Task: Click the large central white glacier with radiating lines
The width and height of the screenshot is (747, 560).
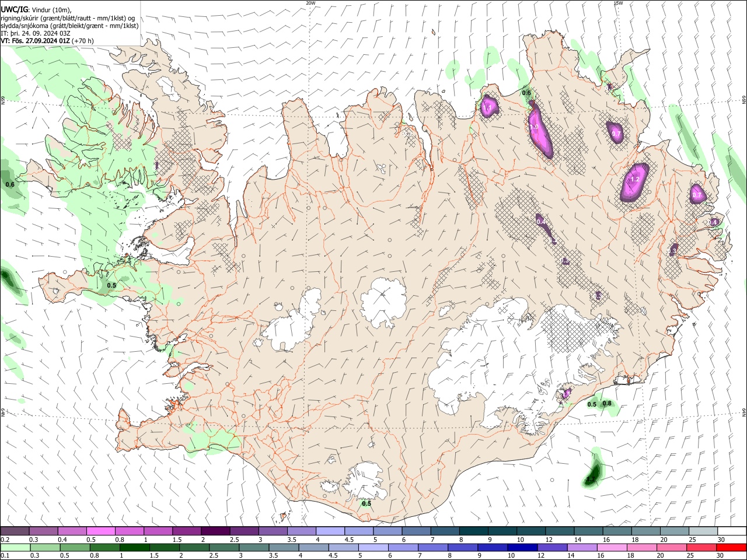Action: point(383,303)
